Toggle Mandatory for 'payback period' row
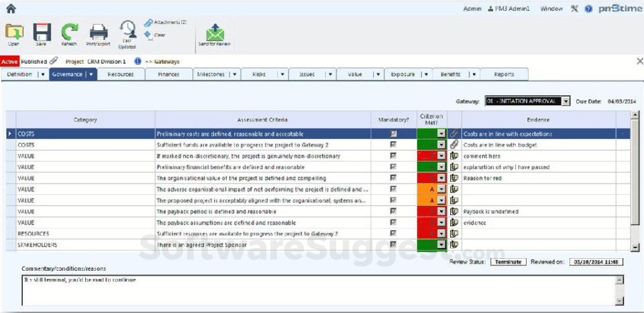Image resolution: width=644 pixels, height=313 pixels. click(x=394, y=211)
